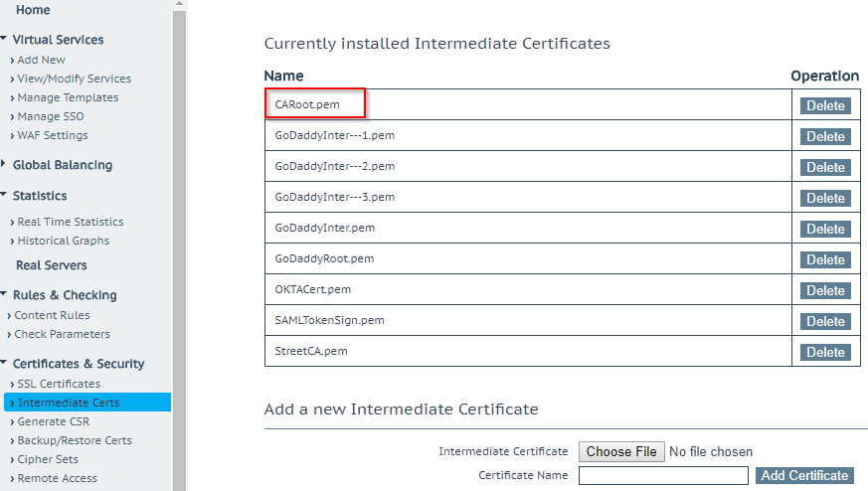Open Generate CSR page
The width and height of the screenshot is (868, 491).
tap(53, 421)
